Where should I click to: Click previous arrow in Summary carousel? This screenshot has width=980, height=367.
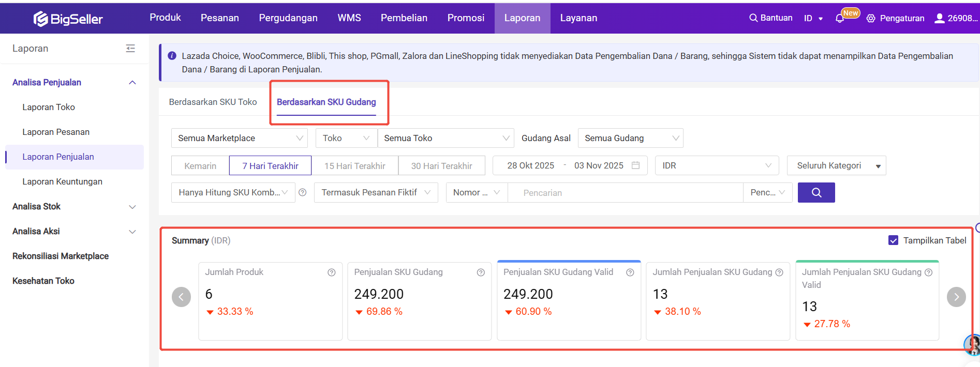tap(181, 297)
